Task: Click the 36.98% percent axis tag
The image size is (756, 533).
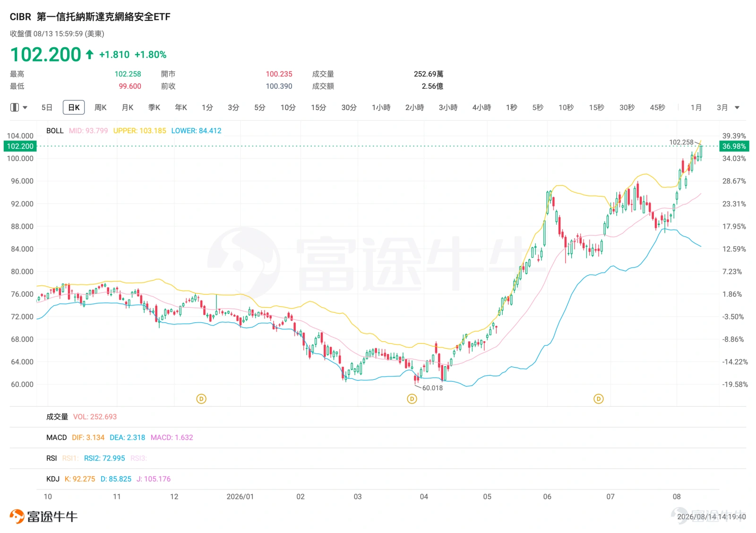Action: click(734, 146)
